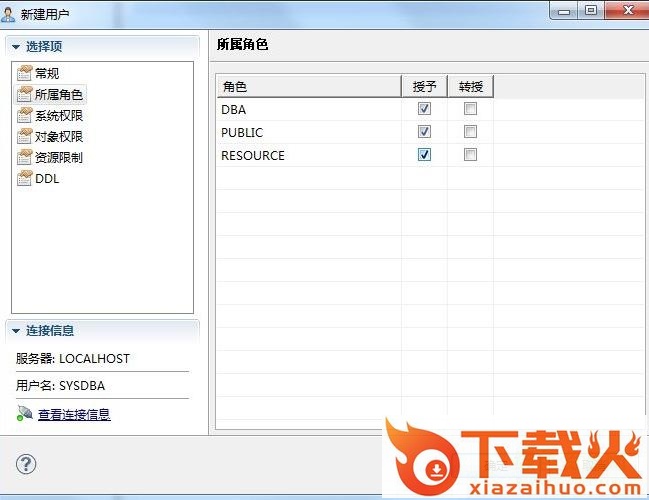Viewport: 649px width, 500px height.
Task: Open the DDL option label
Action: point(47,179)
